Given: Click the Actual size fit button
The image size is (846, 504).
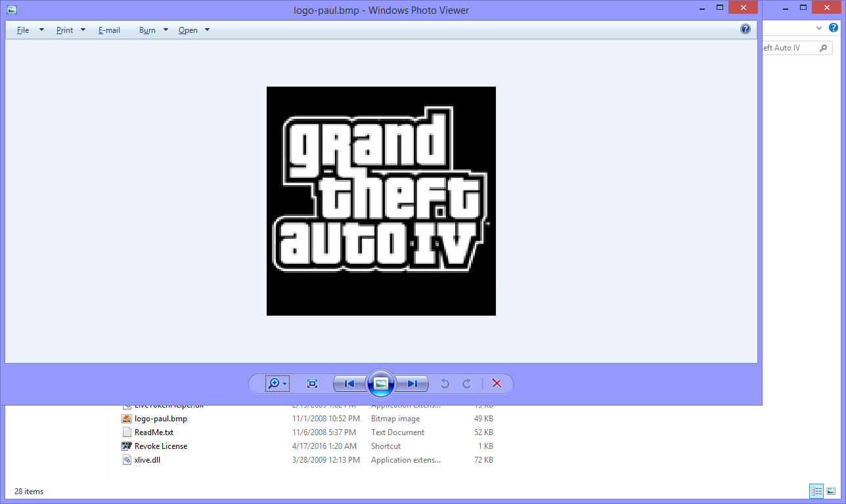Looking at the screenshot, I should (313, 383).
